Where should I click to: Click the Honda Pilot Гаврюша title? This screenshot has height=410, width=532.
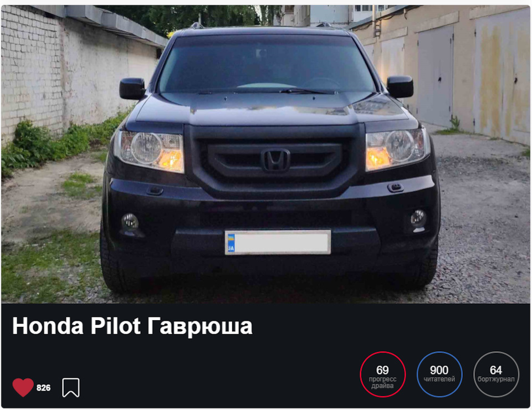132,326
